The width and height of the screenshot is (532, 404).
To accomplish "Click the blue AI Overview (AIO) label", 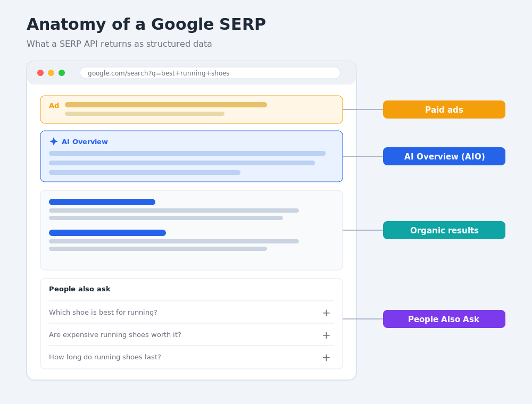I will tap(444, 156).
